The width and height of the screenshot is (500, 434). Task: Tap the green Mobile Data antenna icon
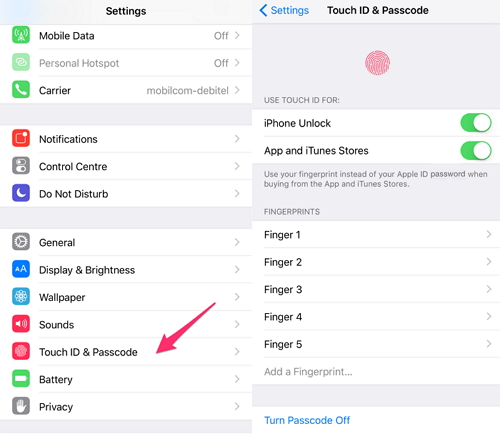point(21,35)
